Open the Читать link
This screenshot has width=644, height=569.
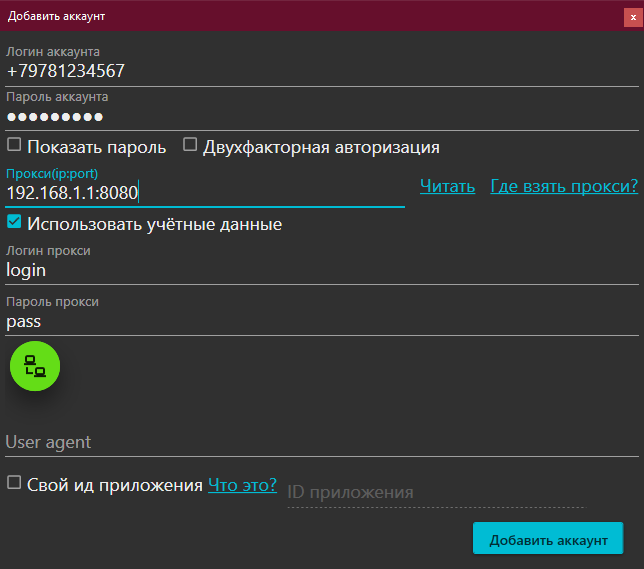tap(447, 186)
